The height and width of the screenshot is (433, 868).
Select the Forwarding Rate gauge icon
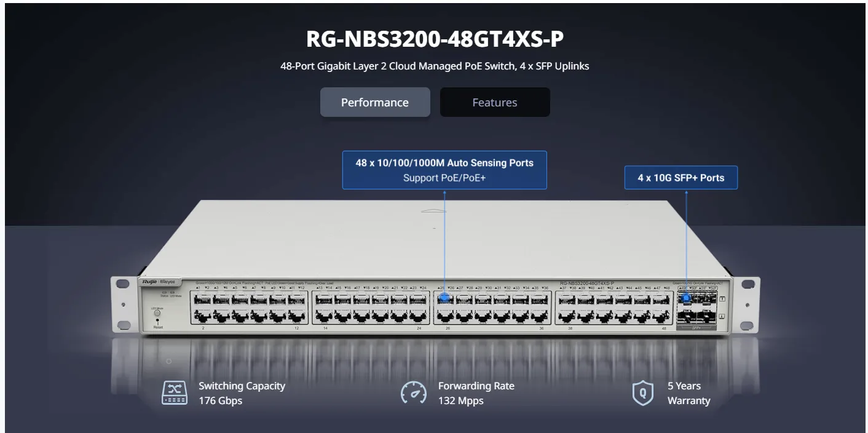[x=415, y=392]
